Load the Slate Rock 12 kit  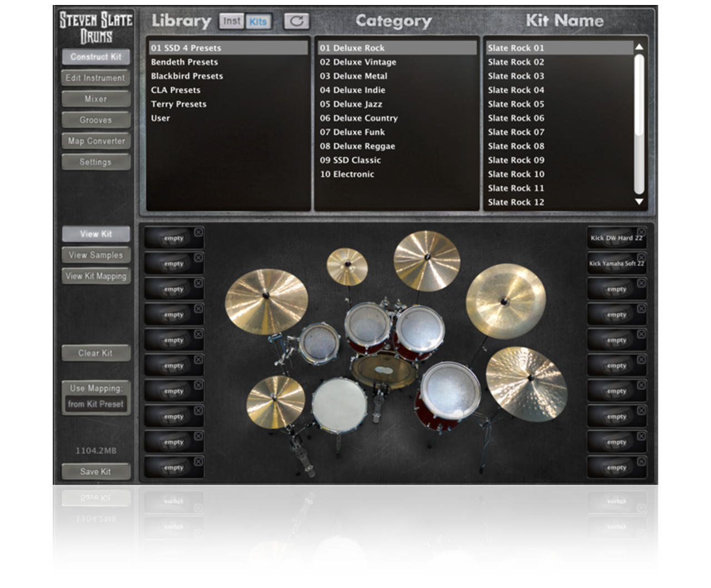(559, 202)
